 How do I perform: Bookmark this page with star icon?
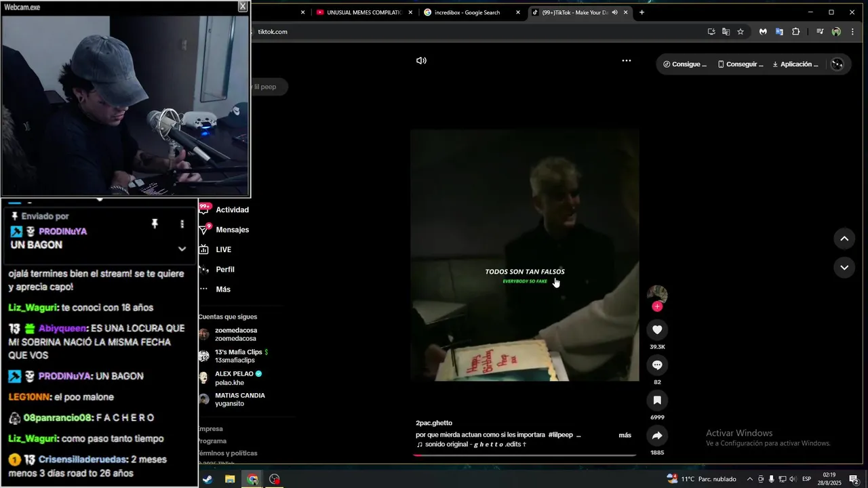[x=741, y=32]
